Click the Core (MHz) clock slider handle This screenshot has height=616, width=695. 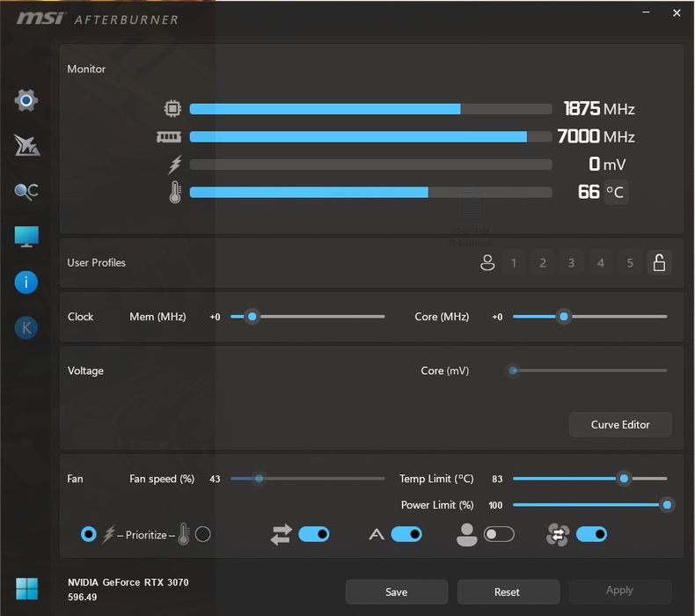coord(564,317)
